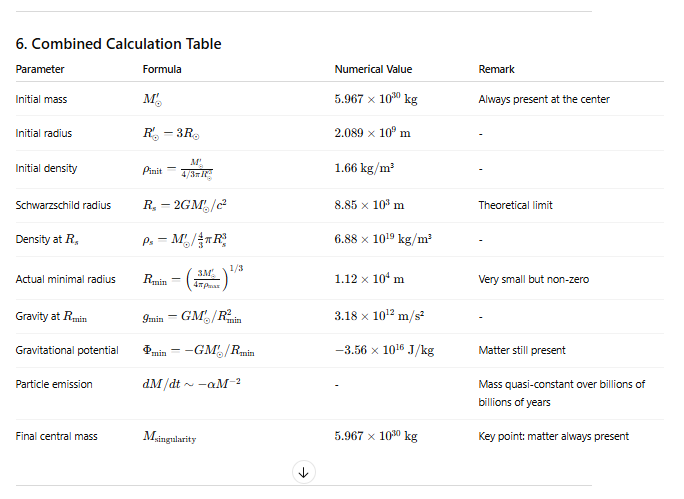Screen dimensions: 684x499
Task: Select the Schwarzschild radius row label
Action: pyautogui.click(x=62, y=205)
